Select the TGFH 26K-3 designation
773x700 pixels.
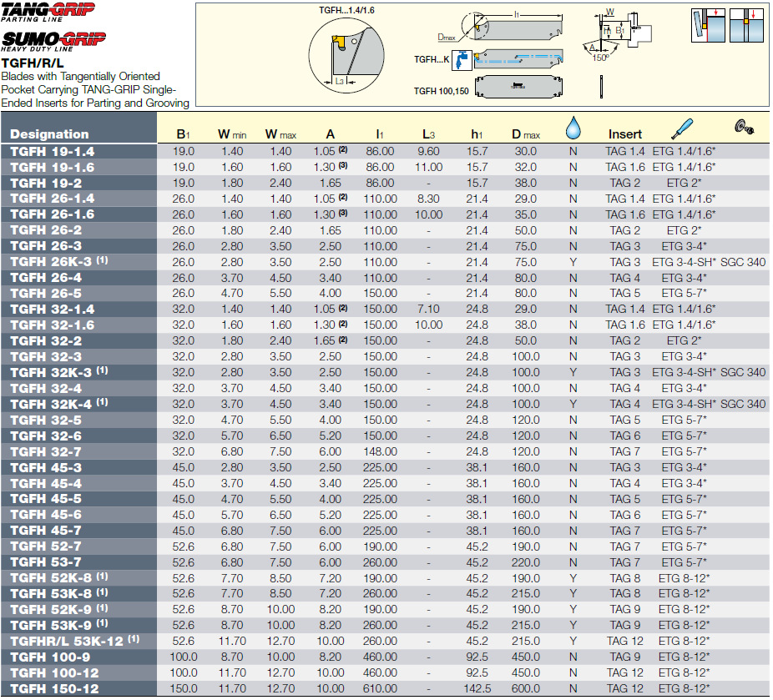pos(58,262)
